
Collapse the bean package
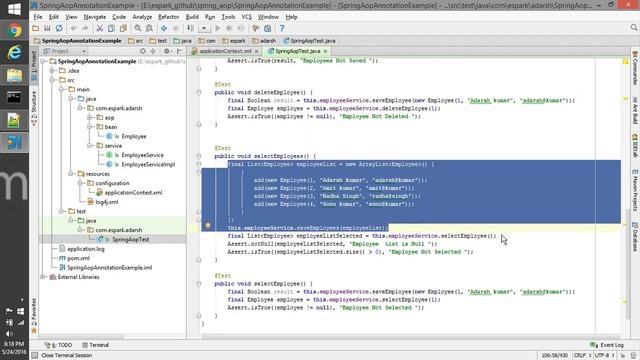click(x=89, y=127)
